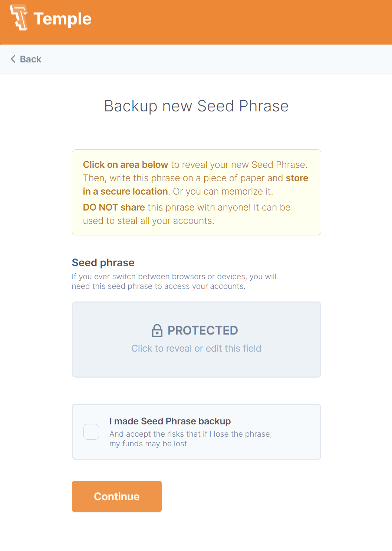Click the back chevron arrow
This screenshot has height=551, width=392.
[13, 59]
